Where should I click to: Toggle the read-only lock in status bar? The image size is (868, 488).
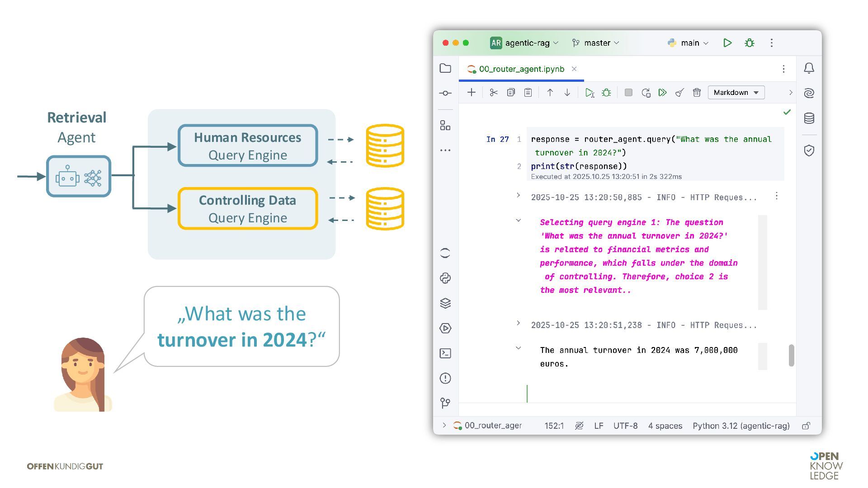point(806,426)
